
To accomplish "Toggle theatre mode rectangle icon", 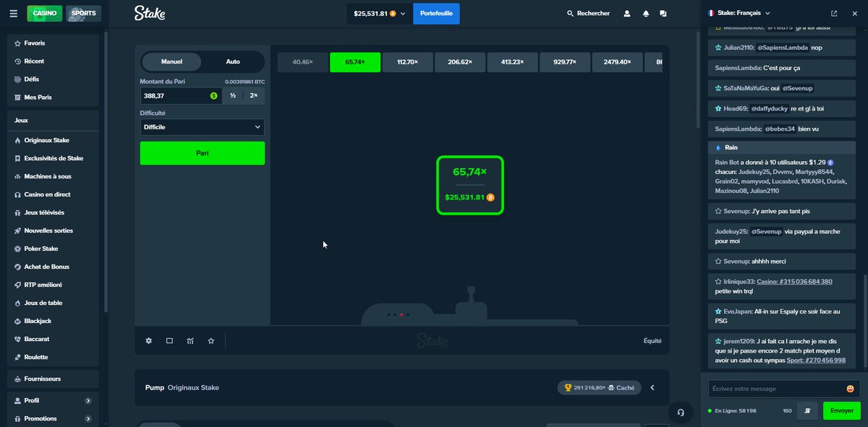I will (169, 340).
